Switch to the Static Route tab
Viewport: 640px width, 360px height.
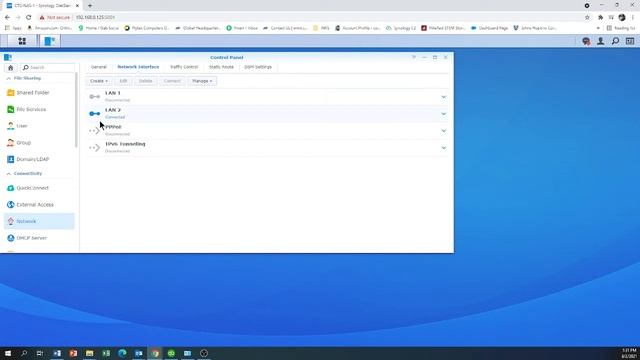point(221,67)
